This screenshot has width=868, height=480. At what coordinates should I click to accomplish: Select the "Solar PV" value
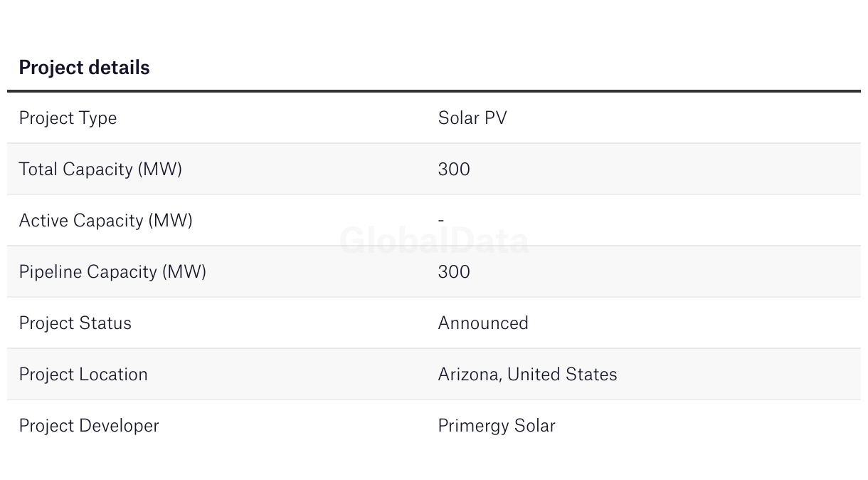[x=472, y=118]
